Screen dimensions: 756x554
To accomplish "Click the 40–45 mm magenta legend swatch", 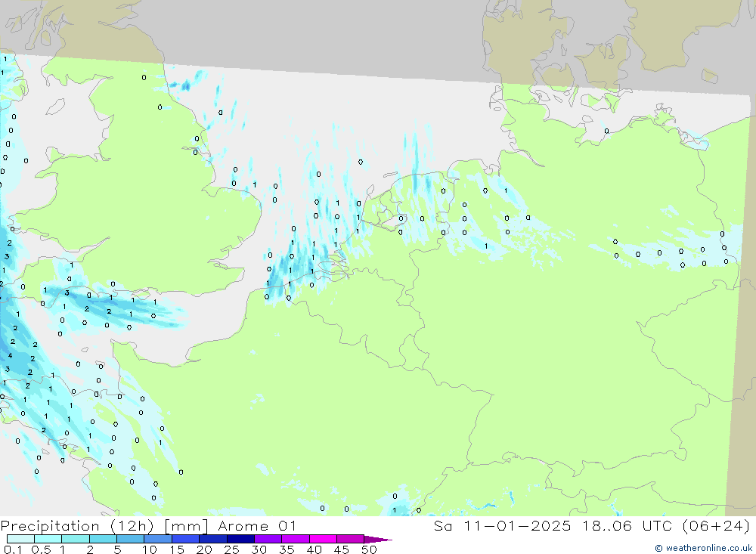I will [323, 539].
